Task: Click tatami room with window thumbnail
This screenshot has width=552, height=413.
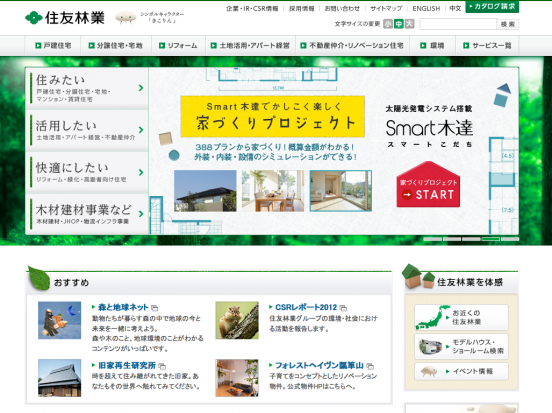Action: 341,190
